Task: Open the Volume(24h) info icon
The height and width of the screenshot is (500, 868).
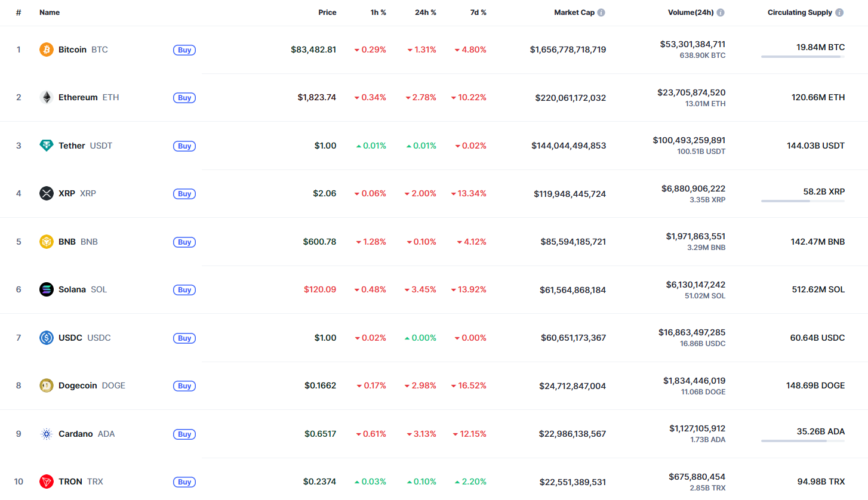Action: click(721, 13)
